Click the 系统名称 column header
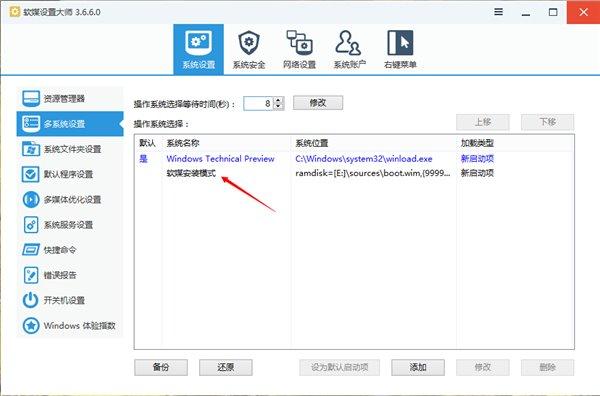This screenshot has height=396, width=600. tap(183, 143)
